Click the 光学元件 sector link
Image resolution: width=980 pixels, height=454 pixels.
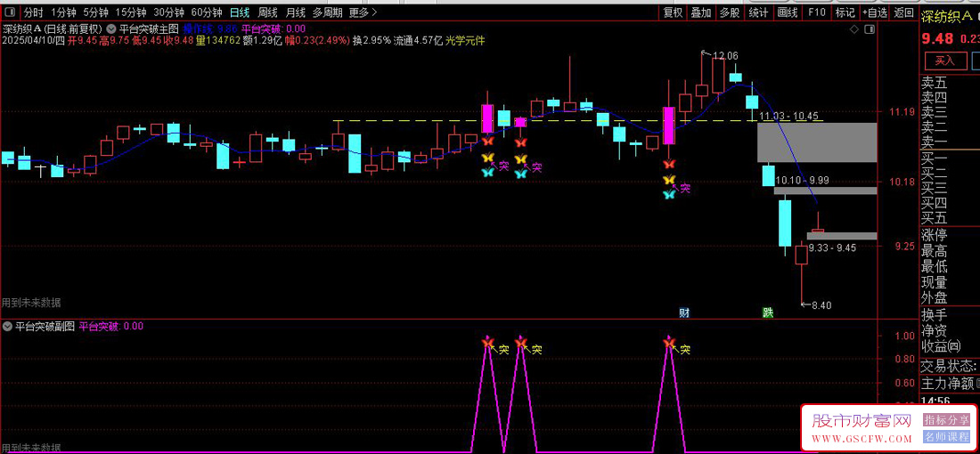click(466, 41)
